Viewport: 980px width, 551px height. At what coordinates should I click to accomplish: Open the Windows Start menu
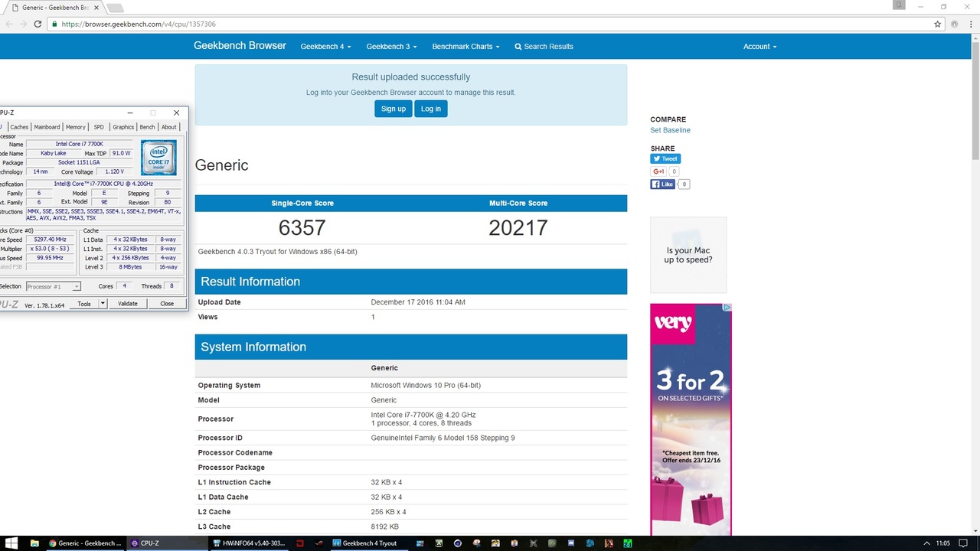point(13,543)
